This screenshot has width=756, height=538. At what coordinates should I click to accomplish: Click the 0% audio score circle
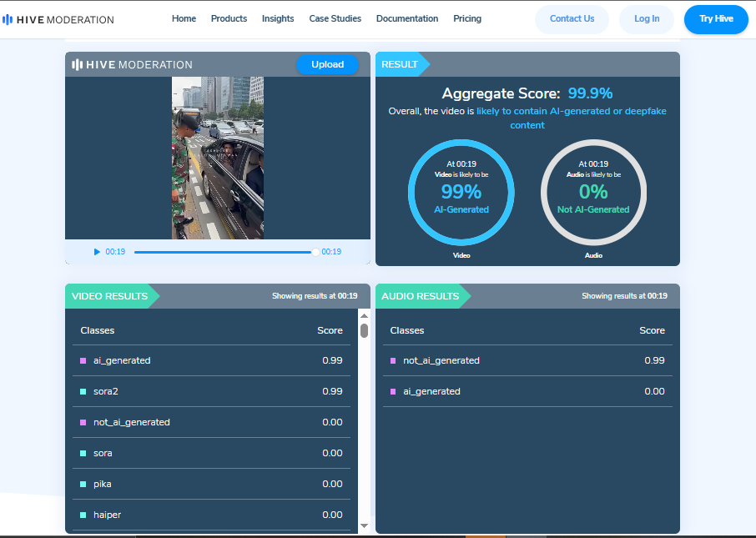click(592, 193)
